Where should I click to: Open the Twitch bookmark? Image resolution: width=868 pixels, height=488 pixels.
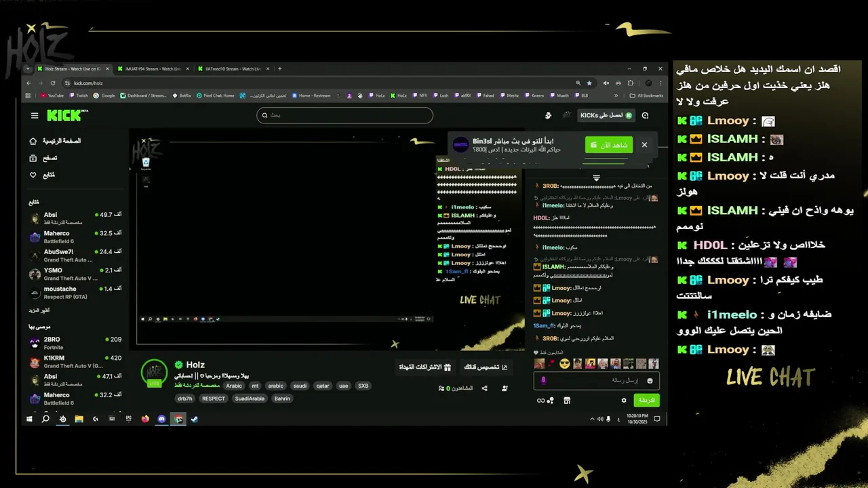click(79, 96)
